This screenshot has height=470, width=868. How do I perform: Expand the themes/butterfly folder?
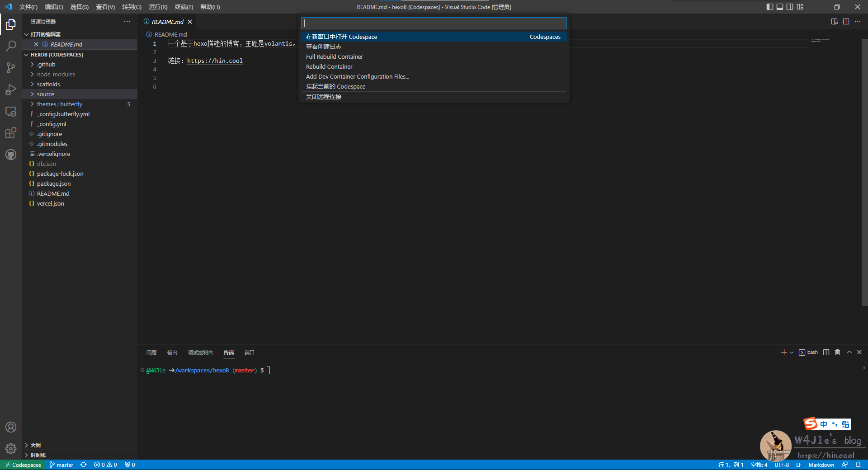(60, 104)
